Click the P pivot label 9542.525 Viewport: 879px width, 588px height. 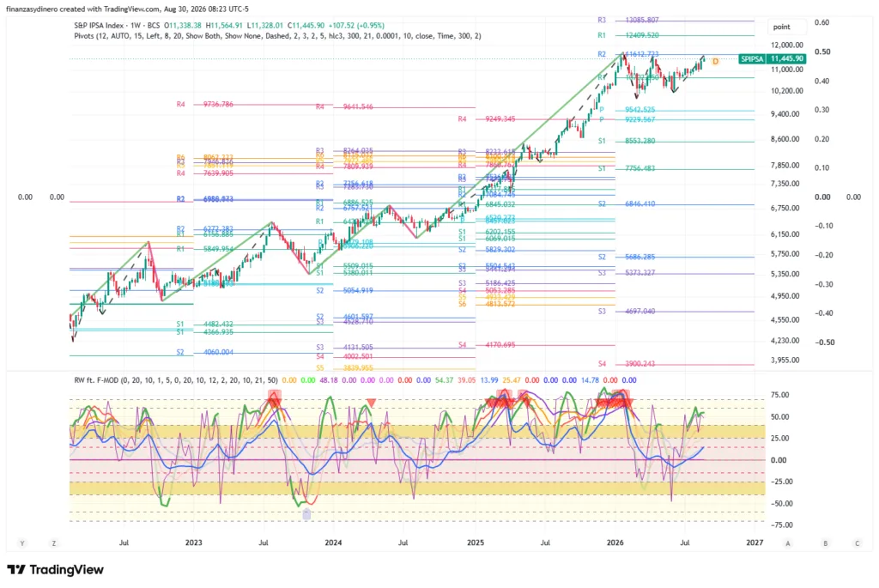(x=640, y=110)
